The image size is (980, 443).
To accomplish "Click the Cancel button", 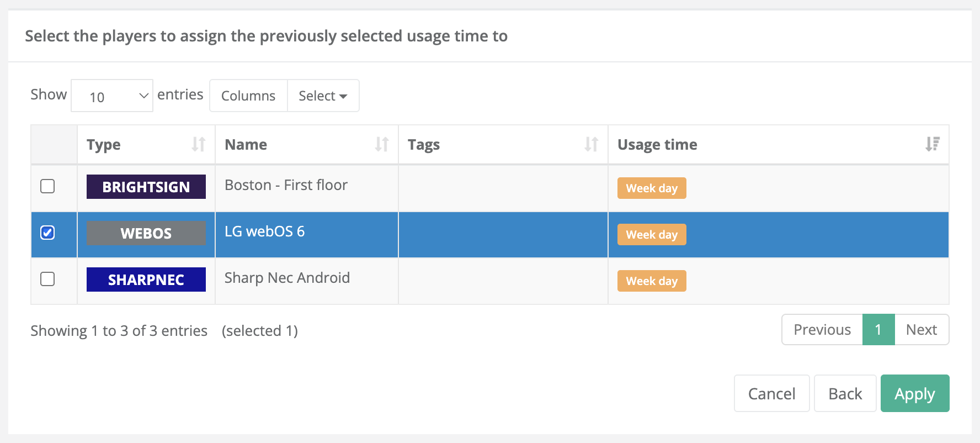I will (771, 393).
